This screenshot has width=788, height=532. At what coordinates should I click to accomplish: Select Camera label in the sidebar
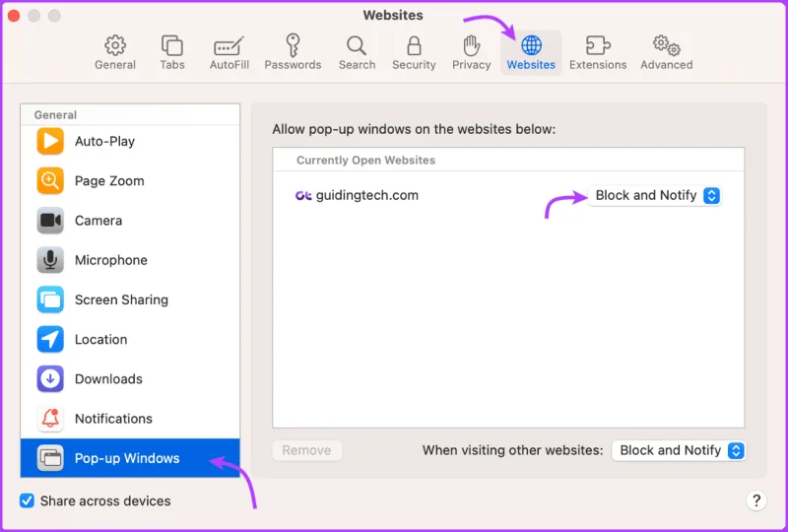(x=98, y=221)
